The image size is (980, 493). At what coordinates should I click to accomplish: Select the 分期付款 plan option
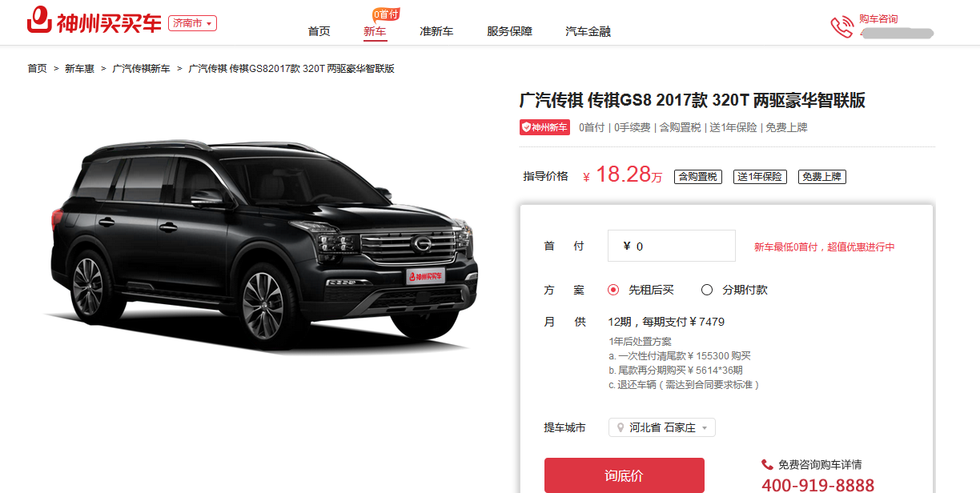pyautogui.click(x=735, y=290)
